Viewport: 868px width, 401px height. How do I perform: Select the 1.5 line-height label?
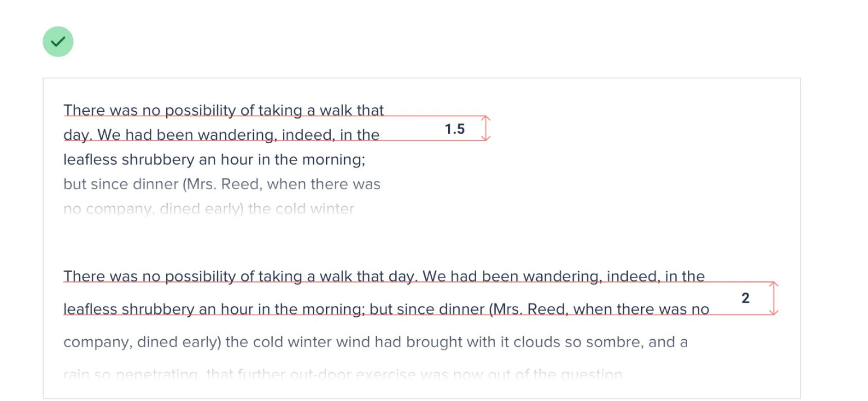coord(455,129)
